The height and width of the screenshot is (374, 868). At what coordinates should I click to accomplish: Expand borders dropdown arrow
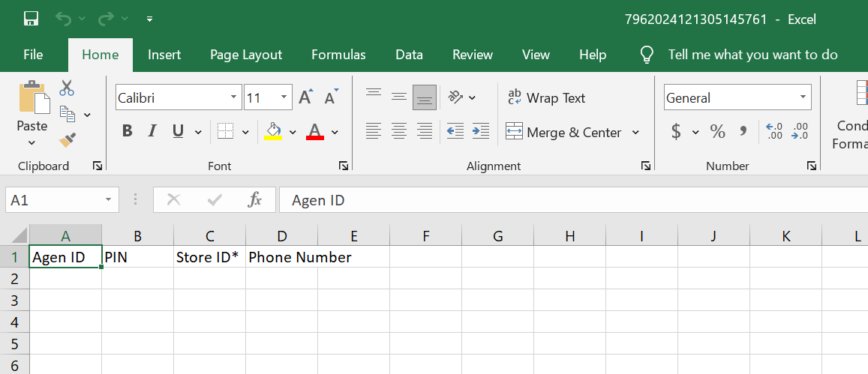tap(246, 132)
